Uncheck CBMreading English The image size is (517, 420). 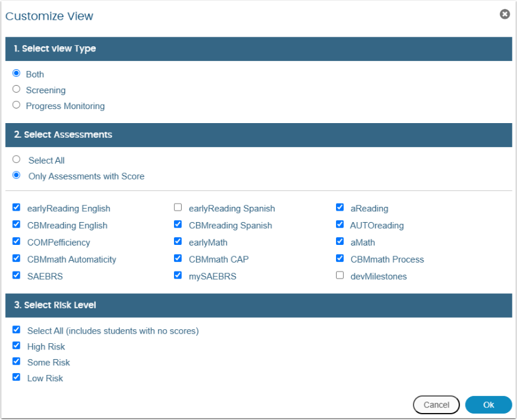(16, 225)
